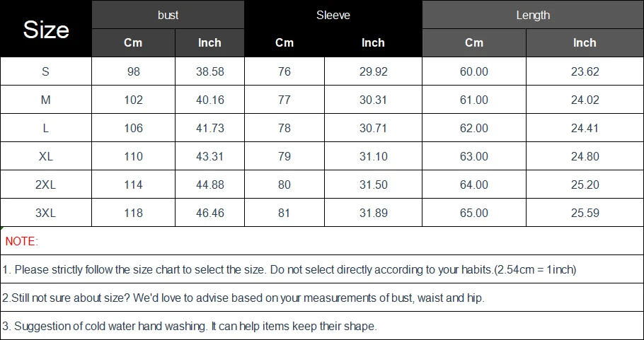This screenshot has width=644, height=340.
Task: Click the XL size row label
Action: [46, 156]
